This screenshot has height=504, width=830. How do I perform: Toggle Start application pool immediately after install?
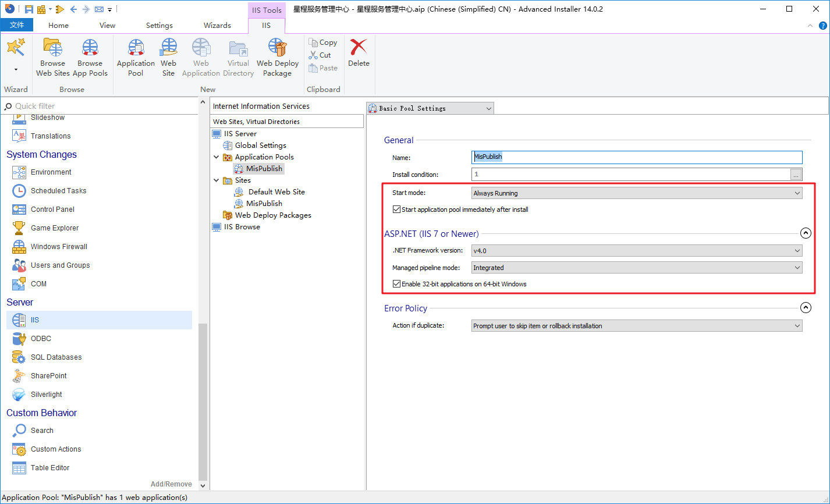pyautogui.click(x=396, y=210)
